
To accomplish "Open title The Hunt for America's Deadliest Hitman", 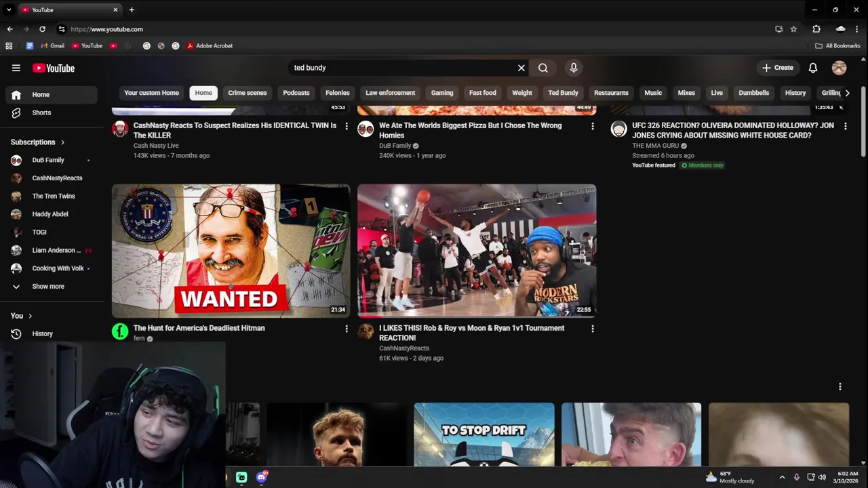I will [199, 328].
